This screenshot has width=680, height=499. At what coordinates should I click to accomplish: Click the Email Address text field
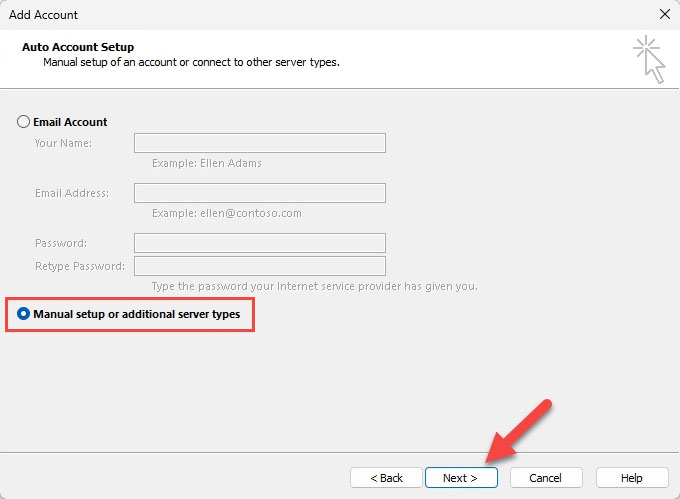coord(259,193)
